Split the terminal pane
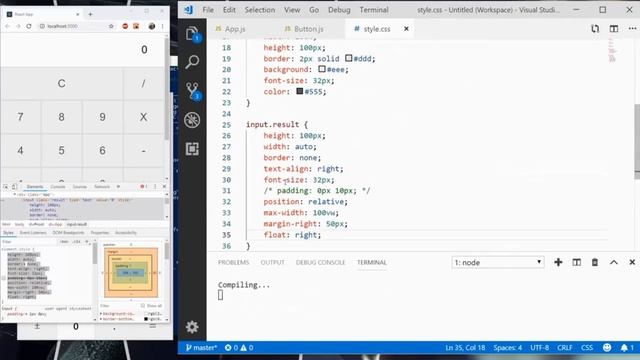The height and width of the screenshot is (360, 640). [x=576, y=262]
